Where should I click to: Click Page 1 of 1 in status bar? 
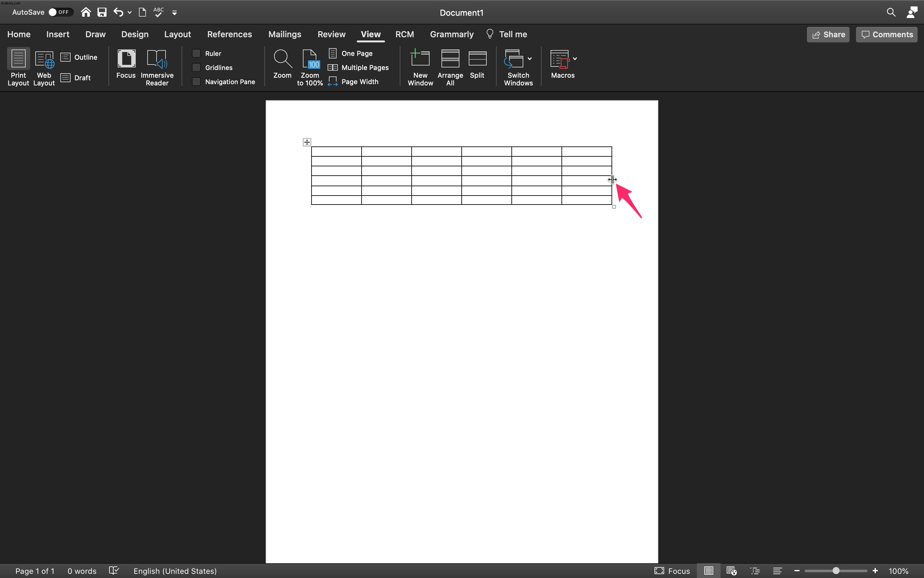35,571
